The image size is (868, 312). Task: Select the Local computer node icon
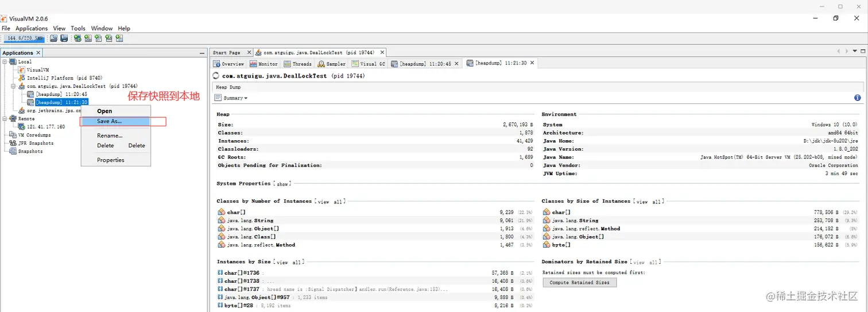tap(13, 61)
